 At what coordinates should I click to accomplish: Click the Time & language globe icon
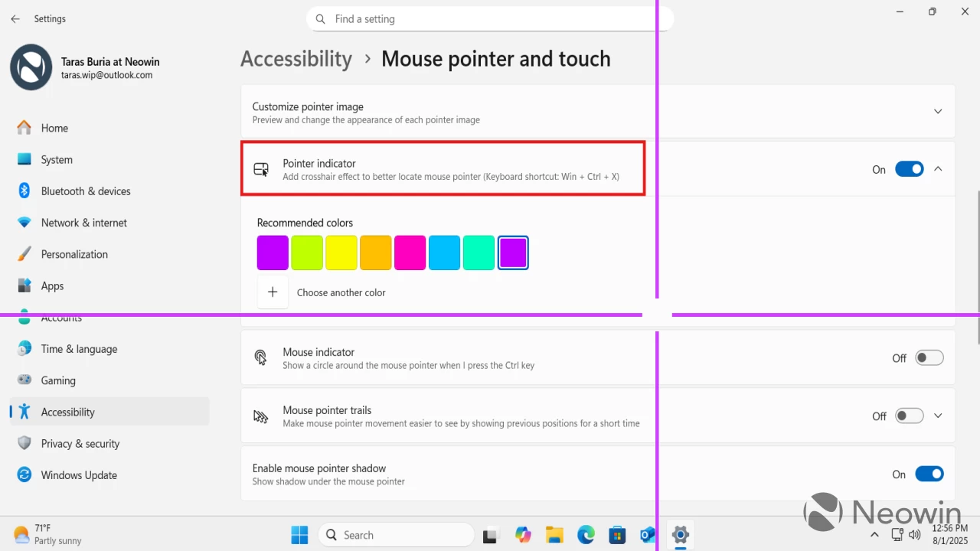coord(24,348)
